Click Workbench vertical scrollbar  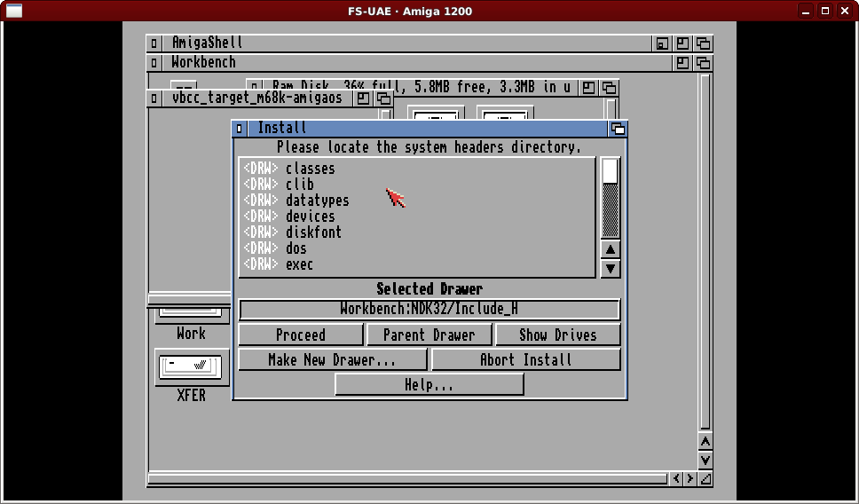pyautogui.click(x=705, y=252)
